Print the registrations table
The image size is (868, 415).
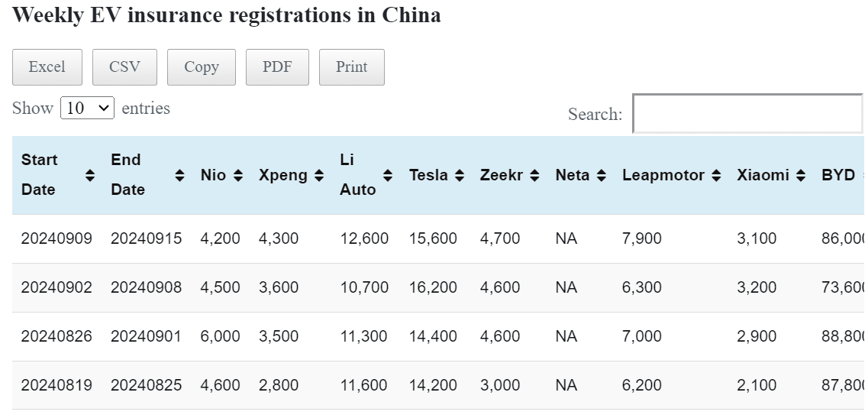click(352, 67)
